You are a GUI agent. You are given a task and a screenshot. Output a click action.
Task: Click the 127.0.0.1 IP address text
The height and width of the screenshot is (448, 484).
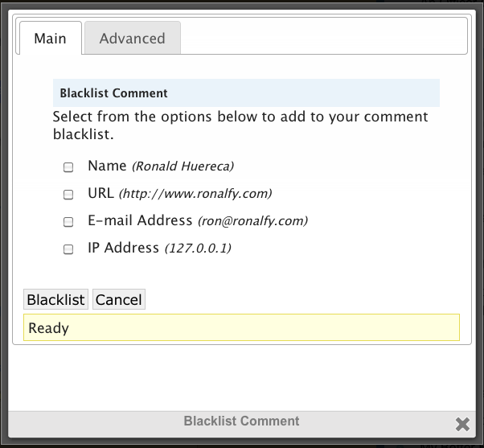pos(199,249)
